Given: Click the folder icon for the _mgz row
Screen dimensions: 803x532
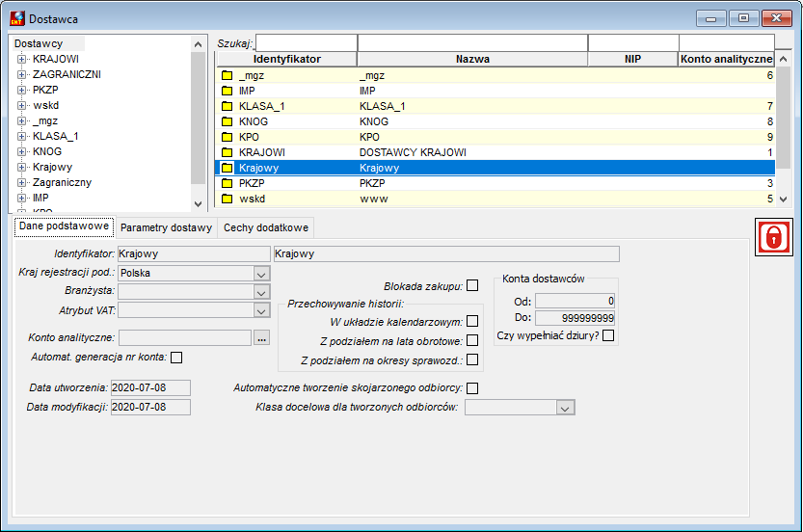Looking at the screenshot, I should pos(227,76).
